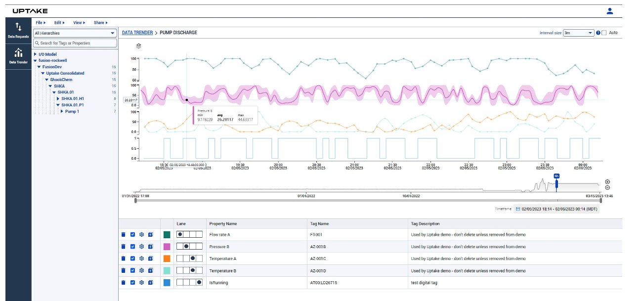Uncheck visibility checkbox for IsRunning
Screen dimensions: 644x301
click(x=132, y=282)
